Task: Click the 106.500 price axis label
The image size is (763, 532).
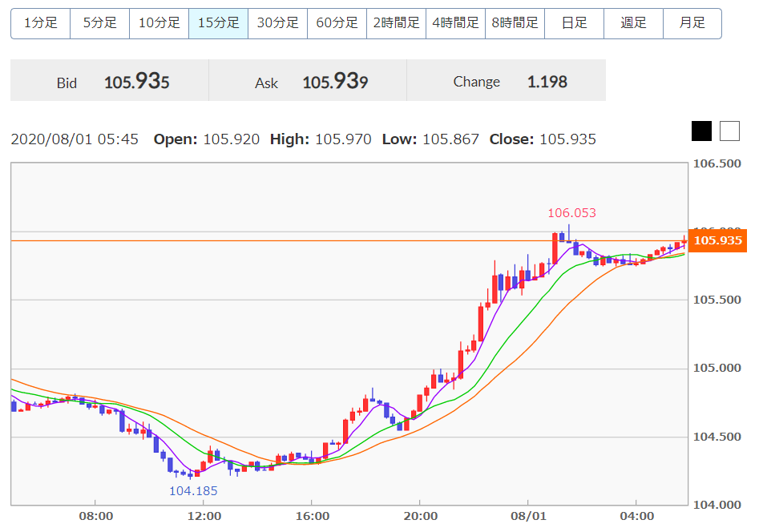Action: [717, 163]
